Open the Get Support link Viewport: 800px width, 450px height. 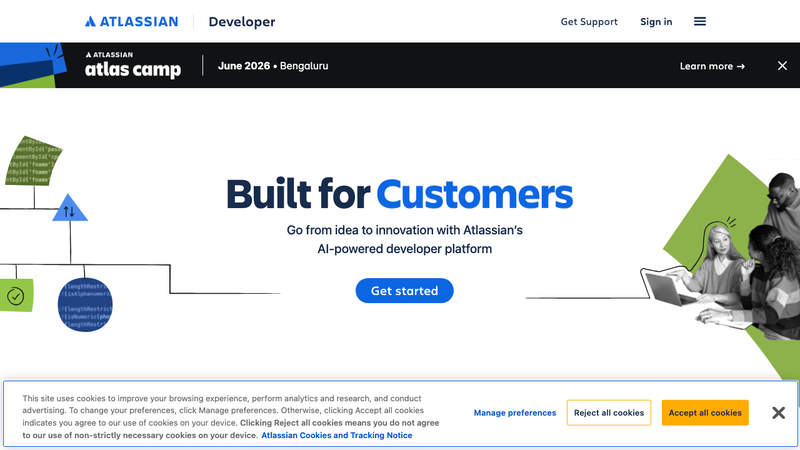click(589, 21)
